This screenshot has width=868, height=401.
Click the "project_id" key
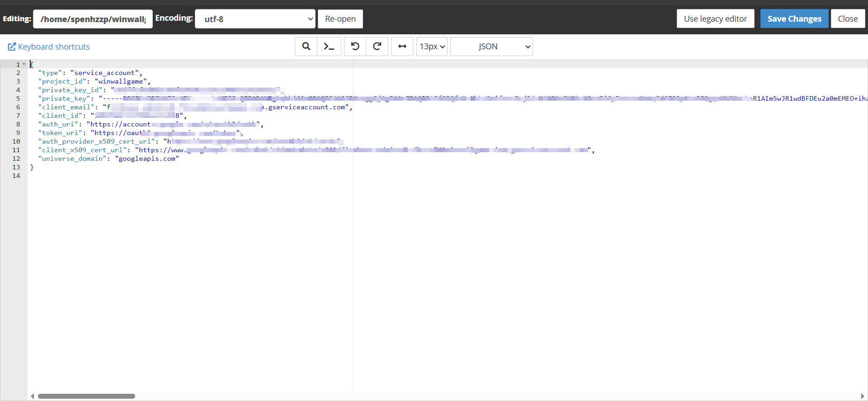click(x=62, y=81)
